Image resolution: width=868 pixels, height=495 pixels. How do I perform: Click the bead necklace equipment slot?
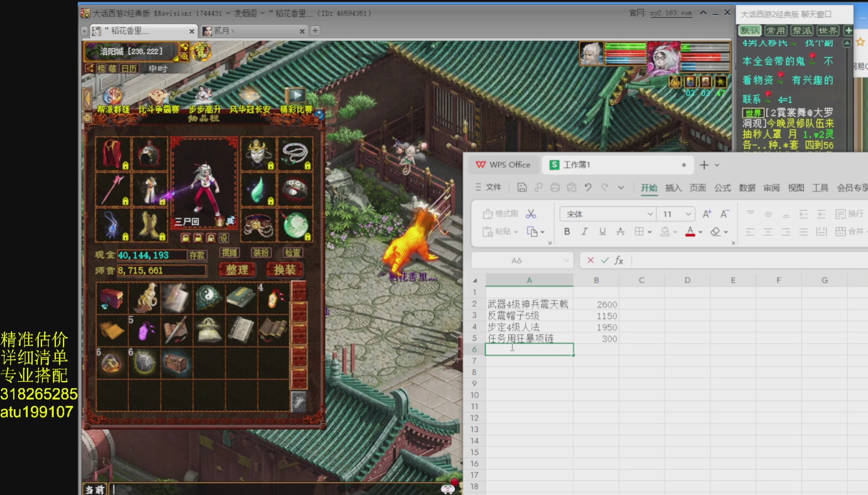click(x=295, y=153)
